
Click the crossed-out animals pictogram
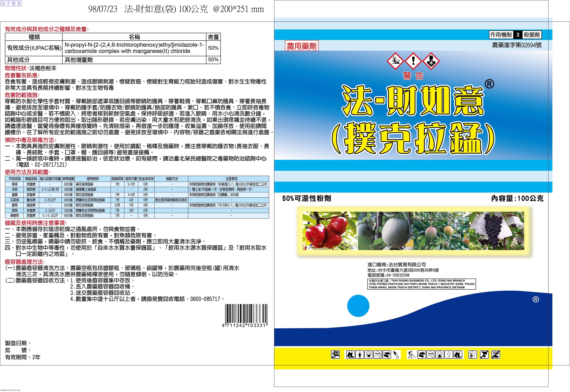(x=484, y=354)
